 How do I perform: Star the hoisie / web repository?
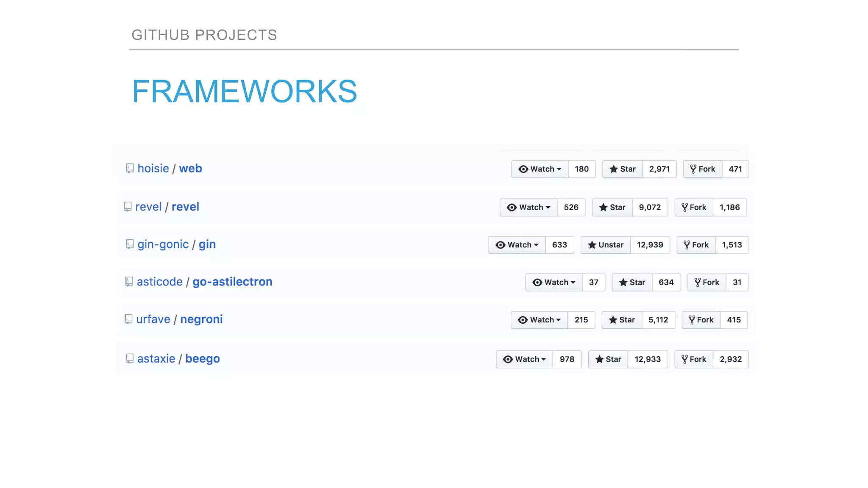coord(623,169)
